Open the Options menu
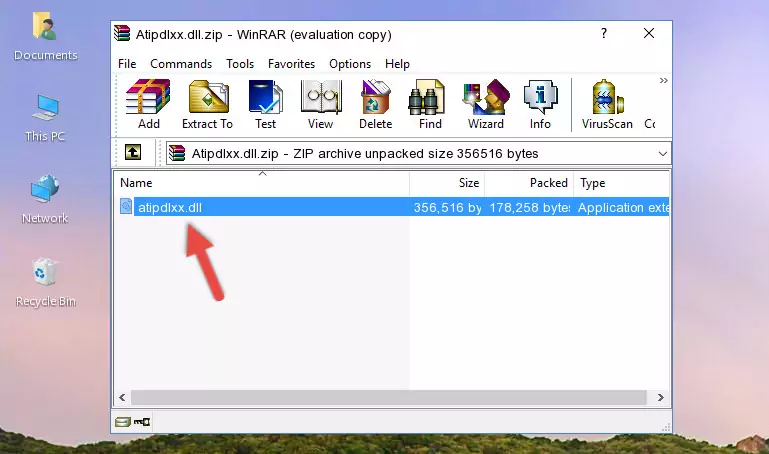This screenshot has height=454, width=769. click(x=350, y=64)
